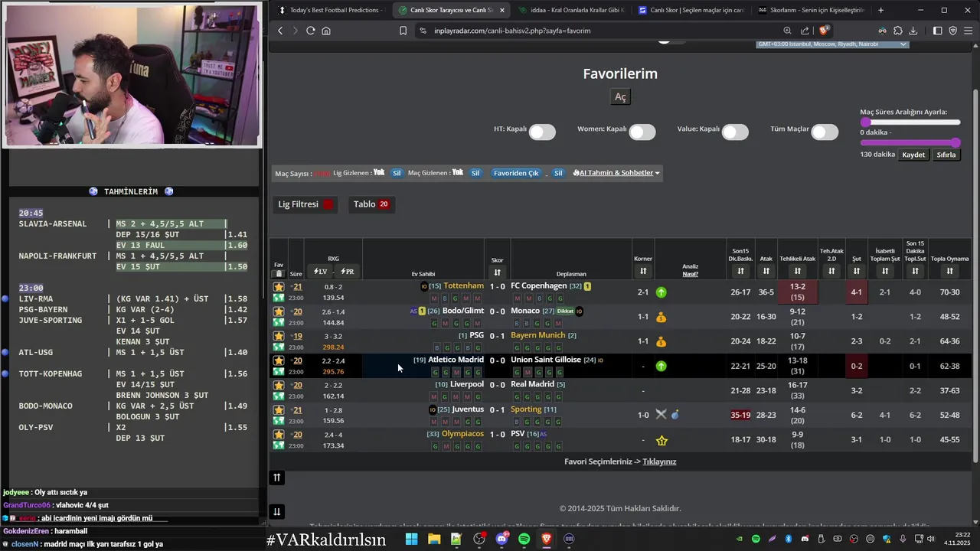Open the green stats icon in PSG row
This screenshot has height=551, width=980.
[279, 347]
